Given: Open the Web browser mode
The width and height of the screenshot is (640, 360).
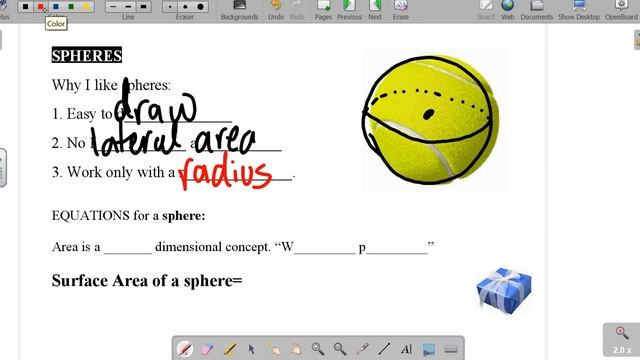Looking at the screenshot, I should 507,10.
